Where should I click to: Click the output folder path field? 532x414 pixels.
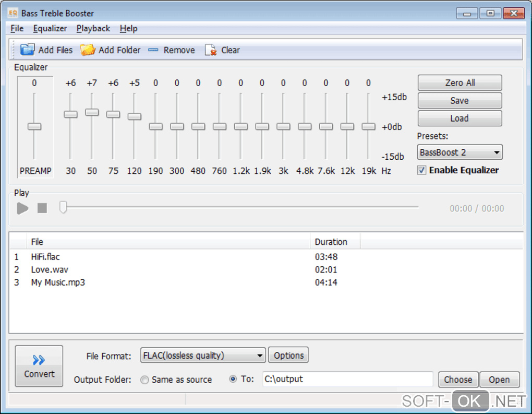click(348, 379)
